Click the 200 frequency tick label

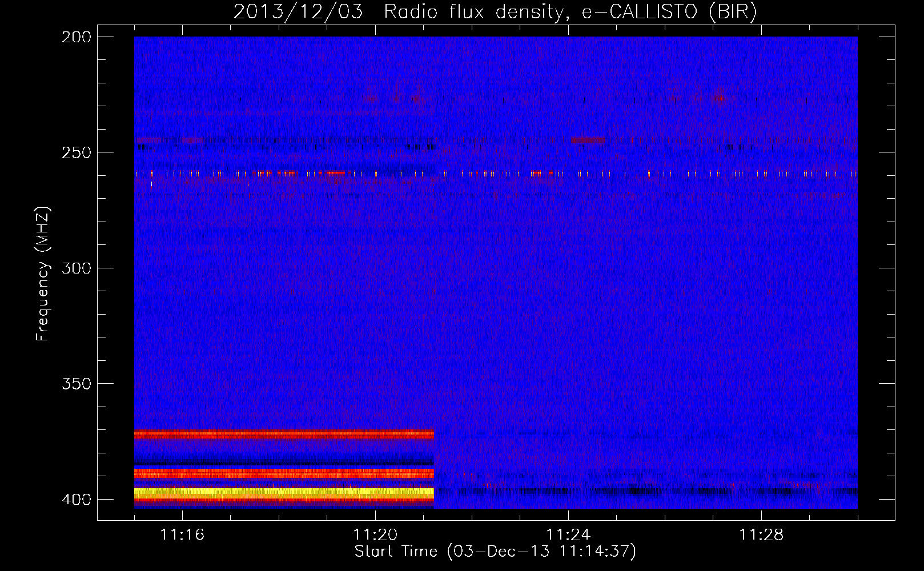pos(77,37)
